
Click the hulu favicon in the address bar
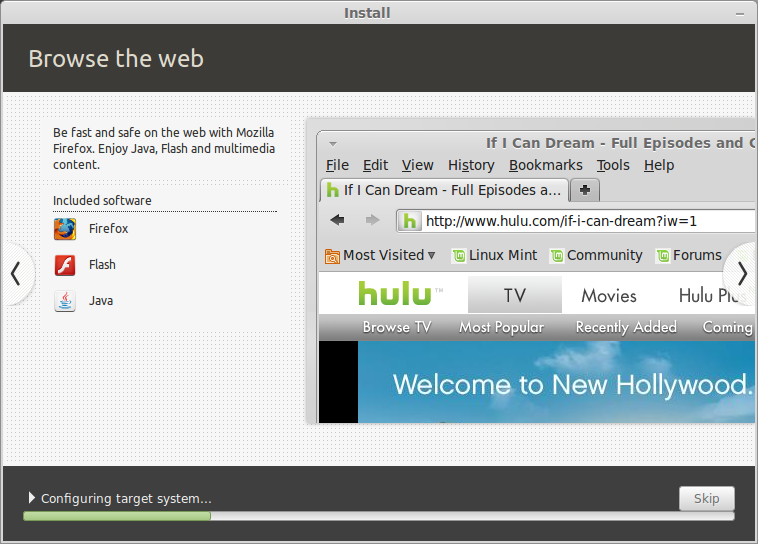(409, 221)
